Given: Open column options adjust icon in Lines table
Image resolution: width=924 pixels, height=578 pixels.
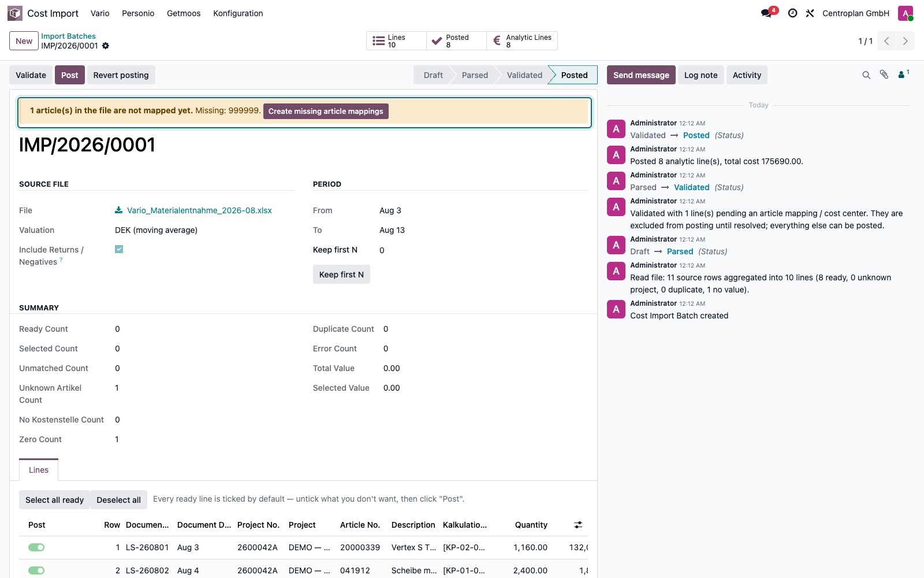Looking at the screenshot, I should [578, 525].
